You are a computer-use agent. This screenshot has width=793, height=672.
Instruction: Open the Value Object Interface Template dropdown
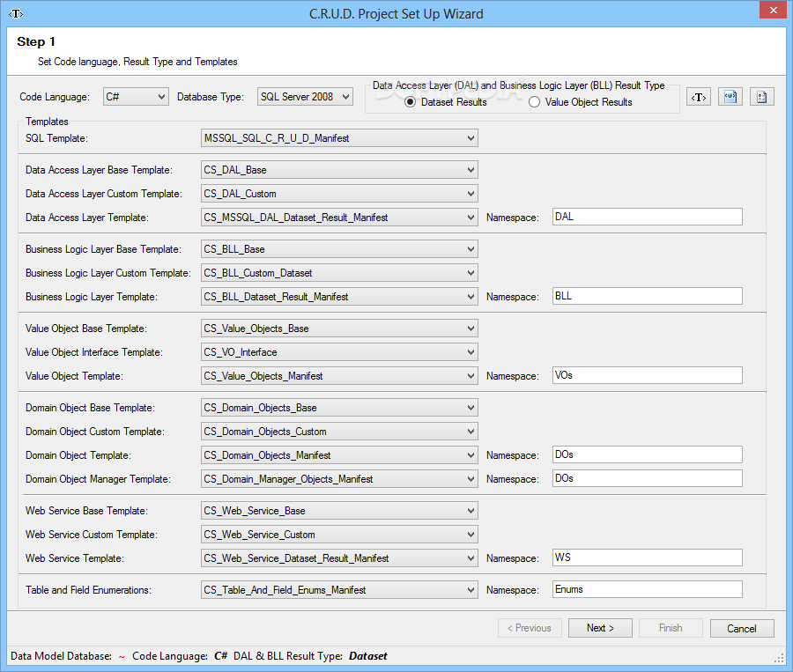coord(339,352)
